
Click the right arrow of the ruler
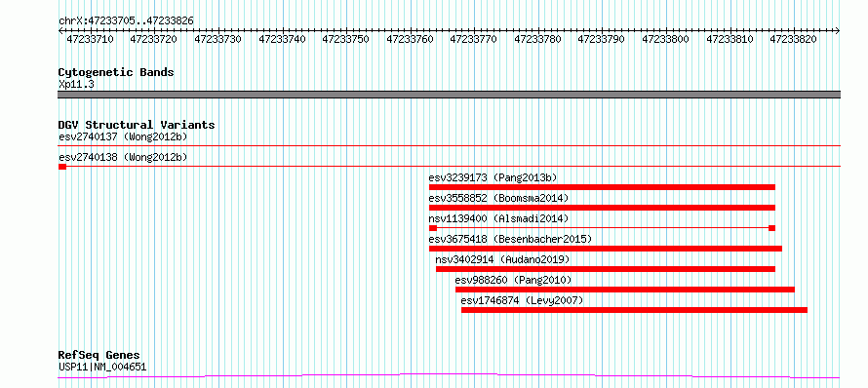click(838, 31)
